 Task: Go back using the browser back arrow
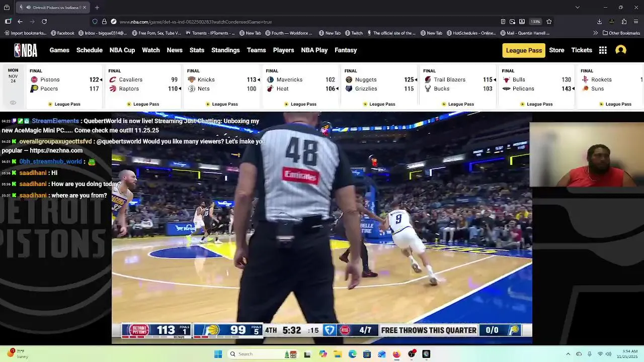click(20, 22)
